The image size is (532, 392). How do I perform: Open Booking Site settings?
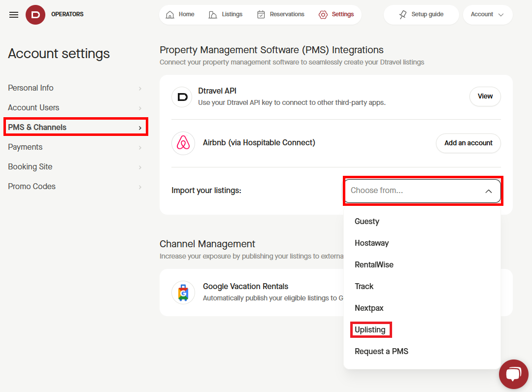[75, 167]
